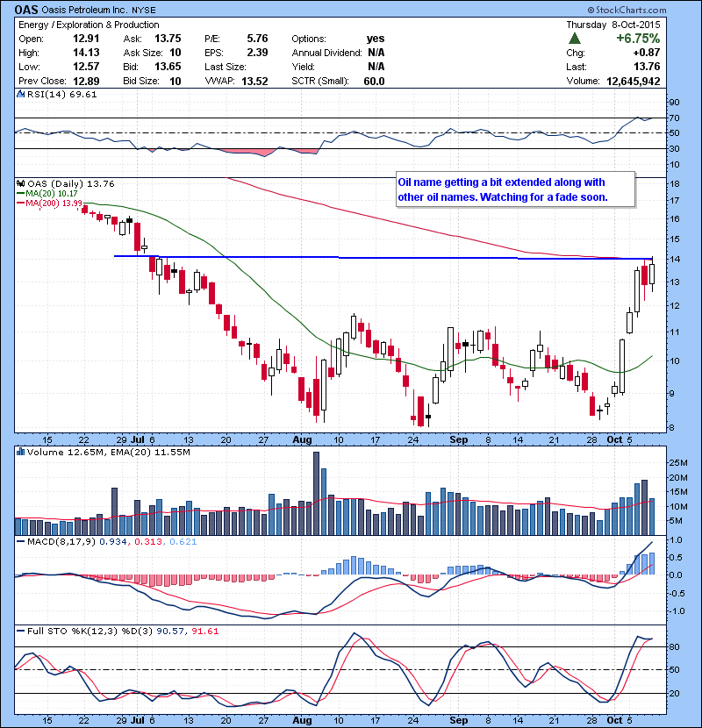This screenshot has height=728, width=702.
Task: Click the MA(200) 13.99 legend text
Action: 54,203
